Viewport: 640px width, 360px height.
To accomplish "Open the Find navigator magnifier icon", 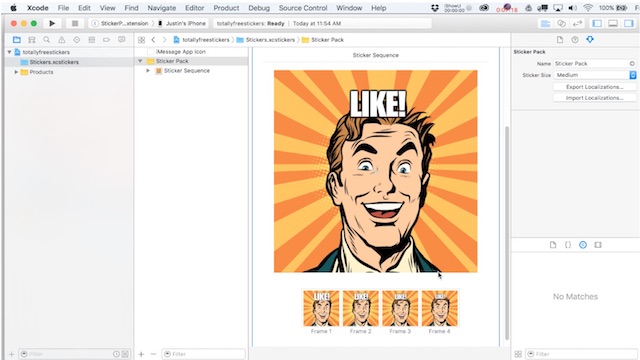I will click(47, 40).
